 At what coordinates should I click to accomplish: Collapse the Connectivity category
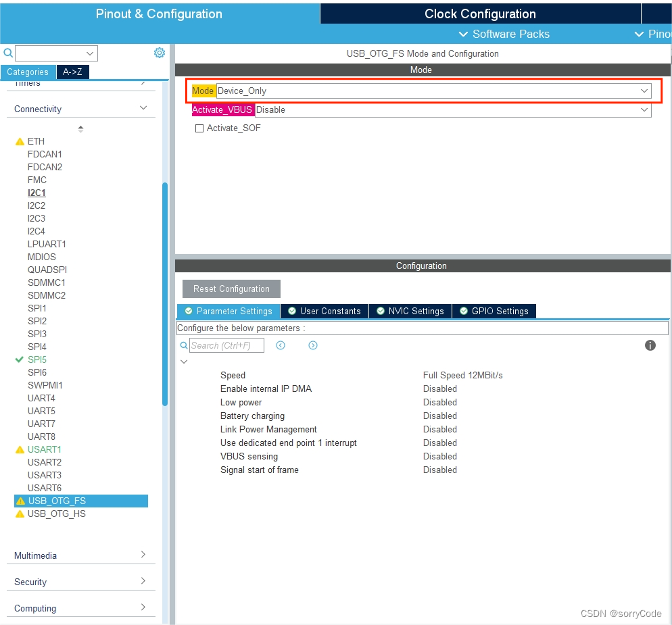click(143, 108)
